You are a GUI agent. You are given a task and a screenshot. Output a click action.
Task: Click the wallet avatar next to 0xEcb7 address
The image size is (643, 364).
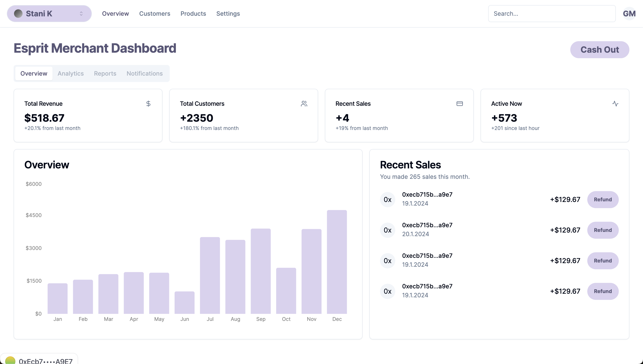(10, 361)
